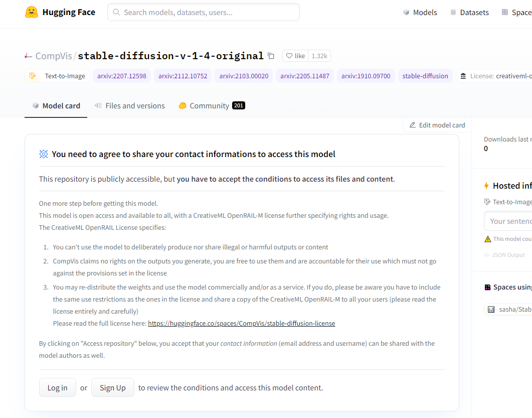The width and height of the screenshot is (532, 418).
Task: Select the Text-to-Image task tag
Action: [x=57, y=76]
